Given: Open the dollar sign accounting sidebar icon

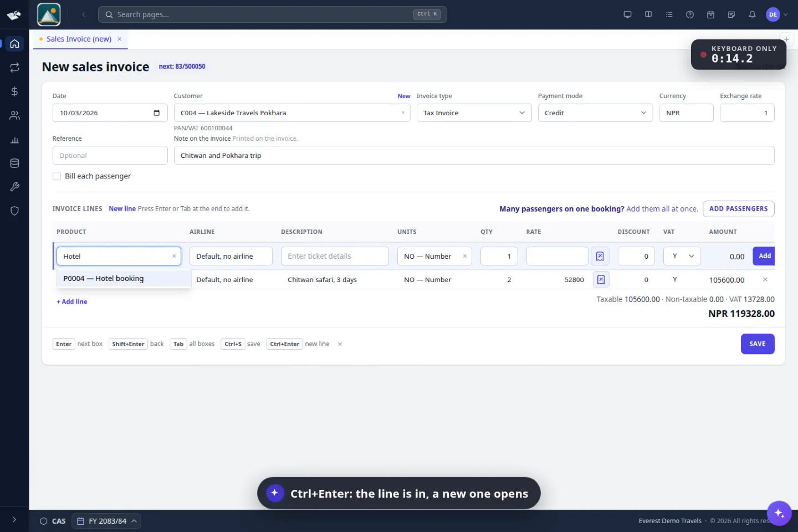Looking at the screenshot, I should tap(15, 91).
